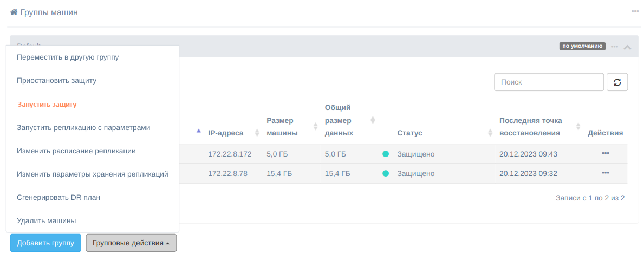The image size is (644, 260).
Task: Sort by IP-адреса column arrows
Action: (x=257, y=133)
